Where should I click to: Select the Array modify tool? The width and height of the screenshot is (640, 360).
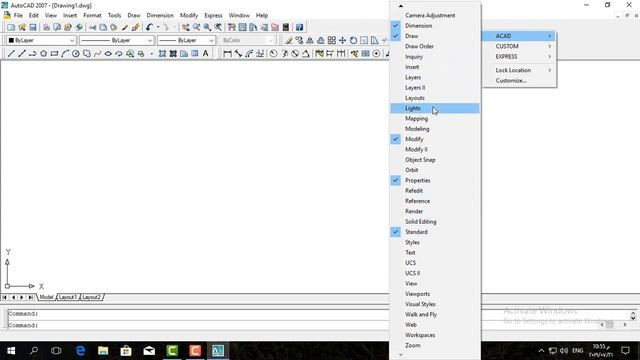pyautogui.click(x=331, y=40)
